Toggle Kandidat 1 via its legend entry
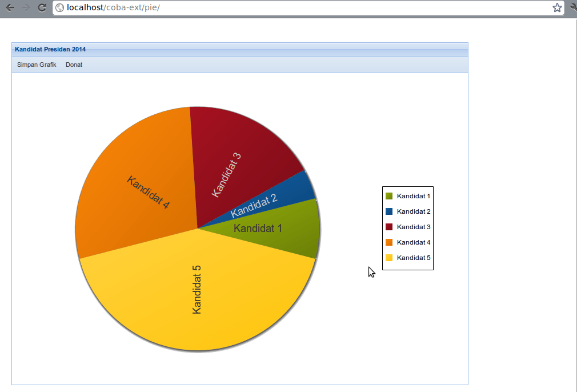Viewport: 577px width, 392px height. [413, 195]
